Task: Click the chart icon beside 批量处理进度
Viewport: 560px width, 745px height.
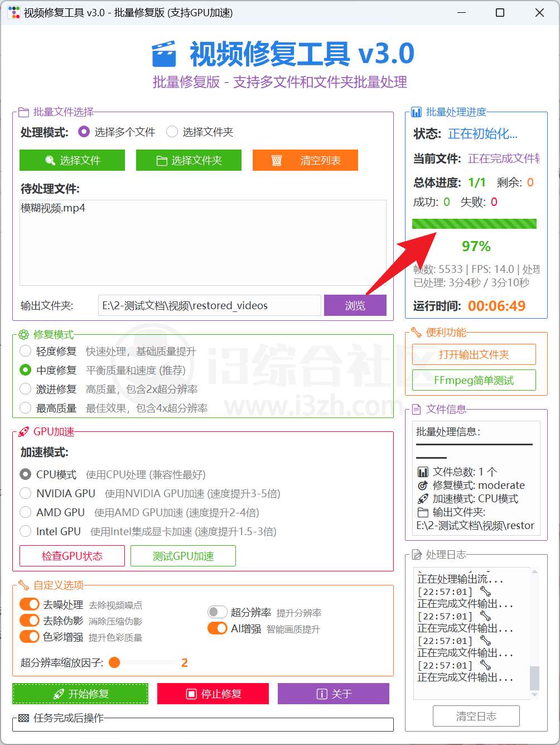Action: 416,112
